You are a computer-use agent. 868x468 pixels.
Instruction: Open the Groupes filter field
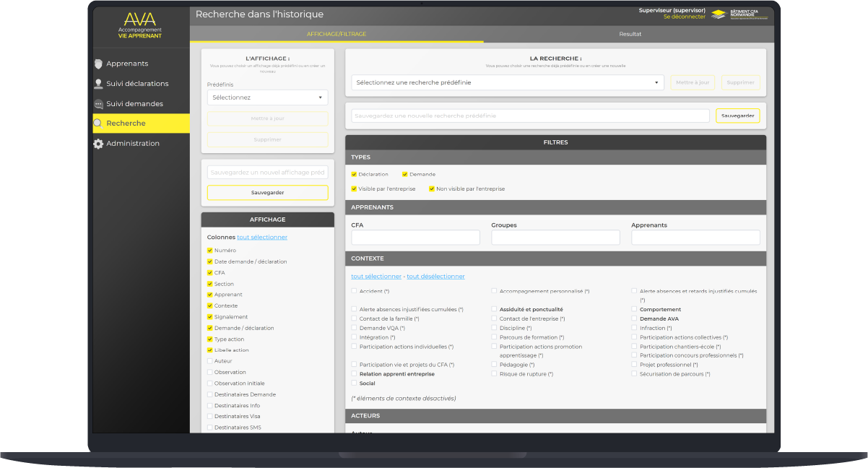point(555,238)
